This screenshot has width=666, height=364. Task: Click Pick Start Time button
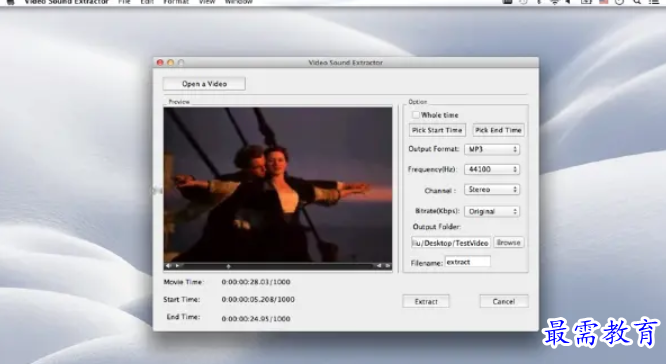[437, 130]
